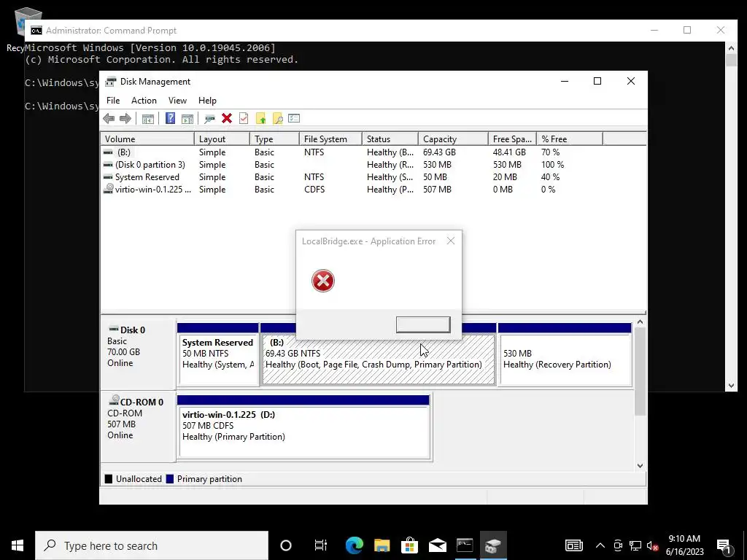Image resolution: width=747 pixels, height=560 pixels.
Task: Click the Forward arrow in Disk Management toolbar
Action: [125, 119]
